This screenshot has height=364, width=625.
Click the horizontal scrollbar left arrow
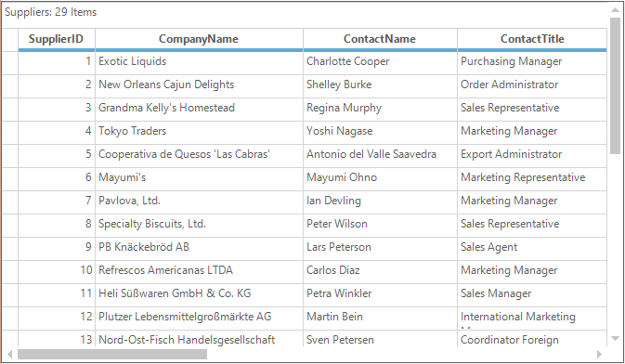click(x=9, y=354)
